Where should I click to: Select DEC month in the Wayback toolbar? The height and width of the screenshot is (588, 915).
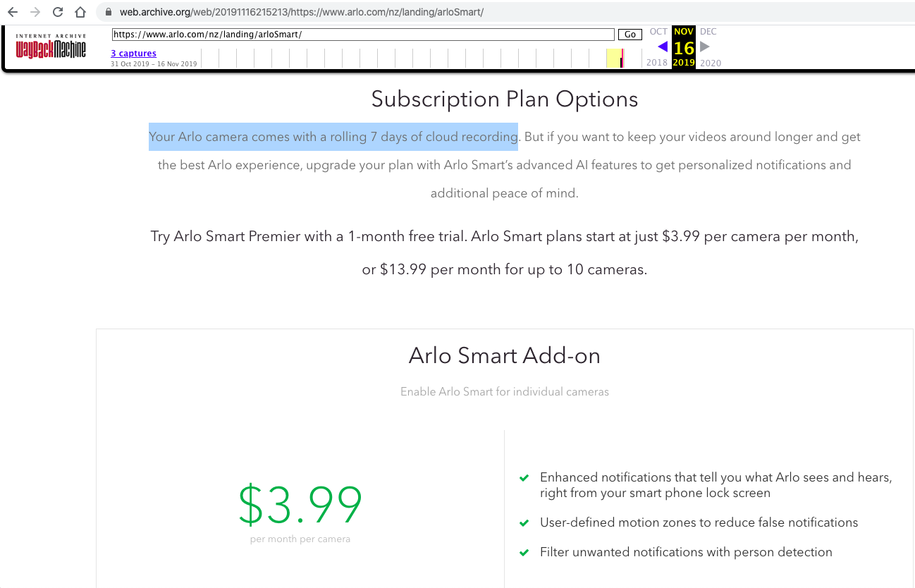708,32
